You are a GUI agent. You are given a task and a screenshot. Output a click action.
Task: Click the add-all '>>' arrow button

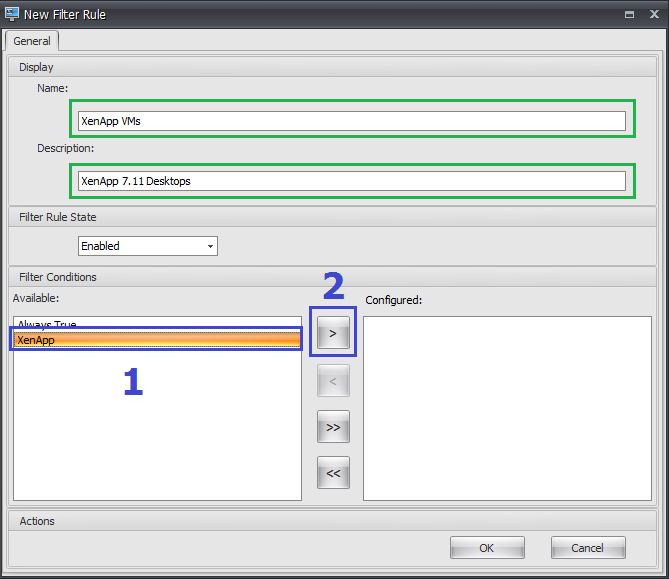[x=333, y=427]
